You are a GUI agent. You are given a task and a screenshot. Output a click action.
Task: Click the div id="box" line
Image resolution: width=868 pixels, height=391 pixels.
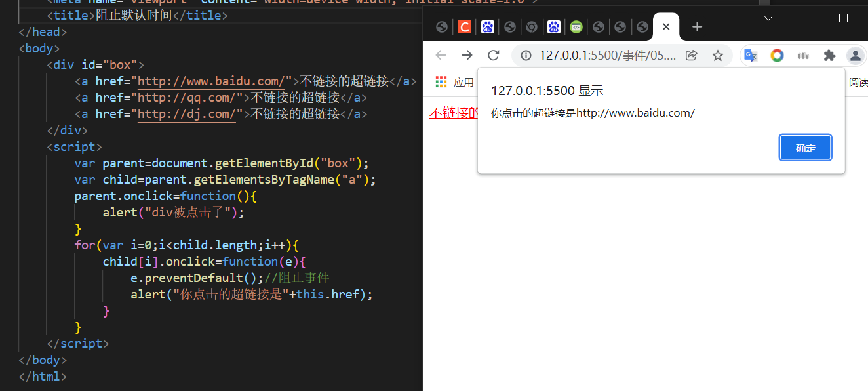coord(95,65)
